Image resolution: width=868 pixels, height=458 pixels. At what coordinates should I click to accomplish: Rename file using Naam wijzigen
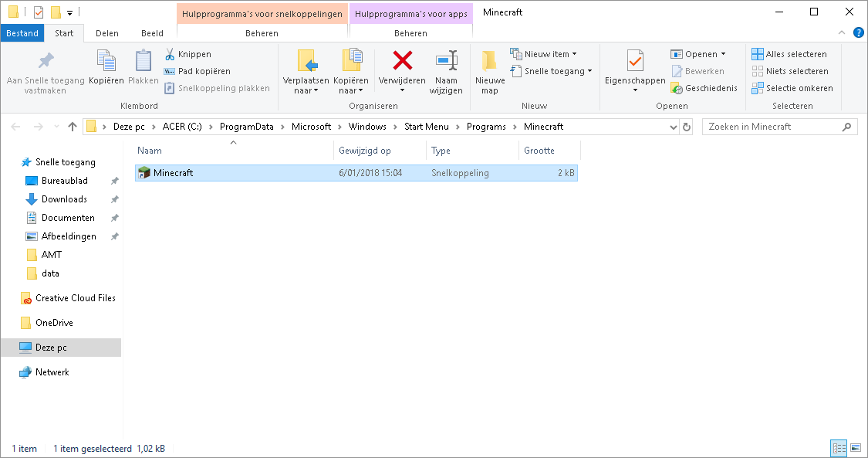coord(446,72)
